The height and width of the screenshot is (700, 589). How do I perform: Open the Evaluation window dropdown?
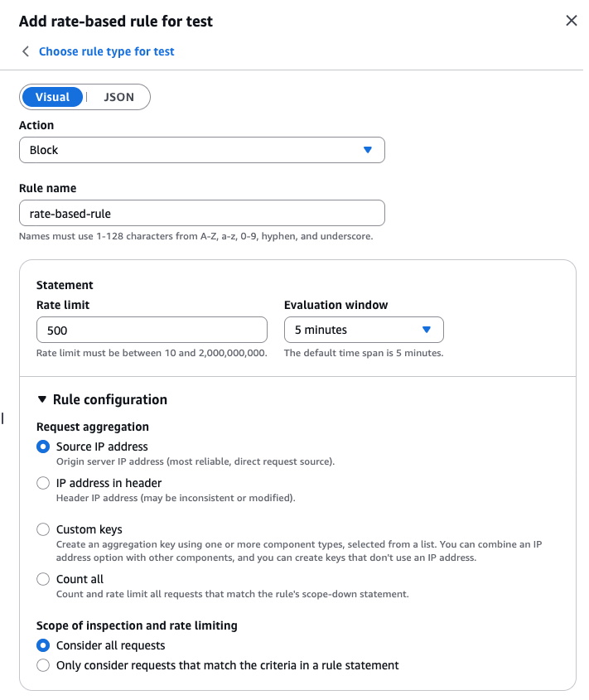pyautogui.click(x=363, y=330)
